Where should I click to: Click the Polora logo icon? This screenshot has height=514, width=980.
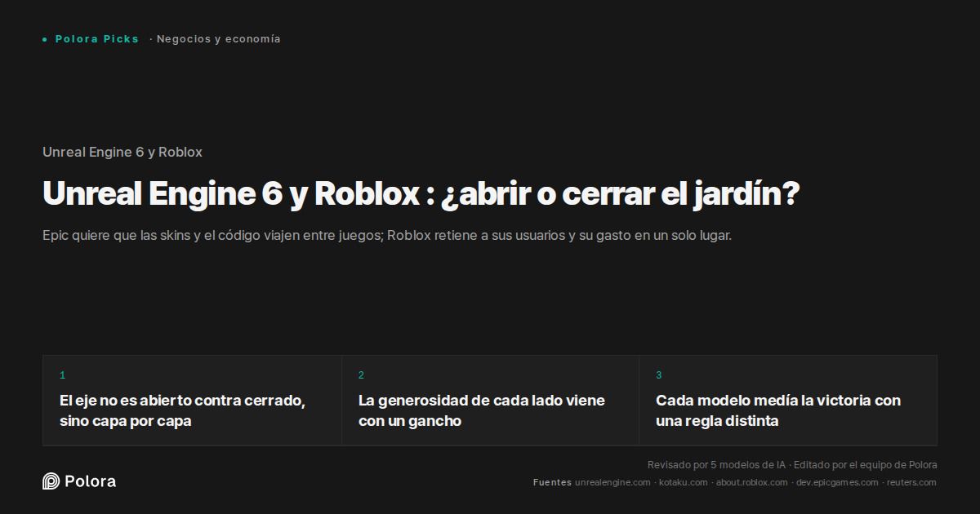point(51,481)
